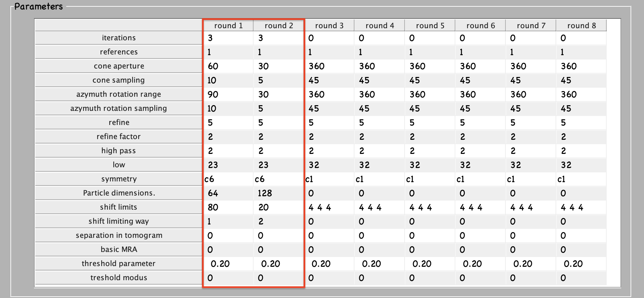Edit azymuth rotation range cell for round 4
This screenshot has height=298, width=644.
(x=380, y=94)
